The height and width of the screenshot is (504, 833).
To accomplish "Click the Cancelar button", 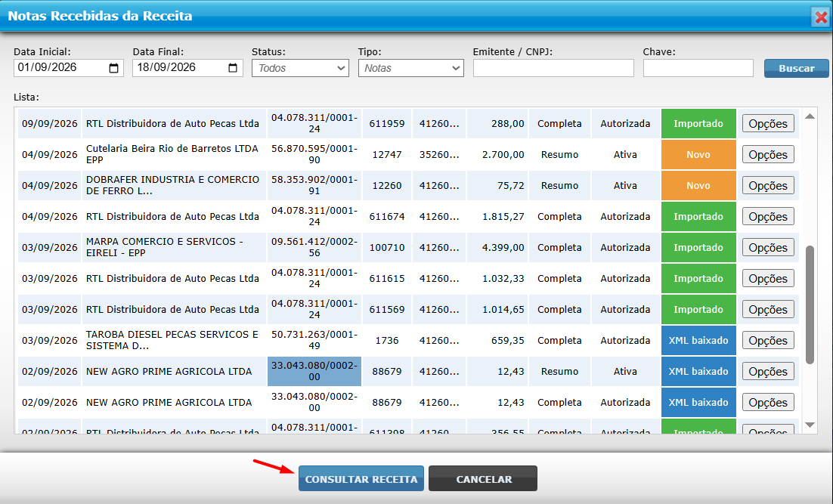I will click(x=483, y=478).
